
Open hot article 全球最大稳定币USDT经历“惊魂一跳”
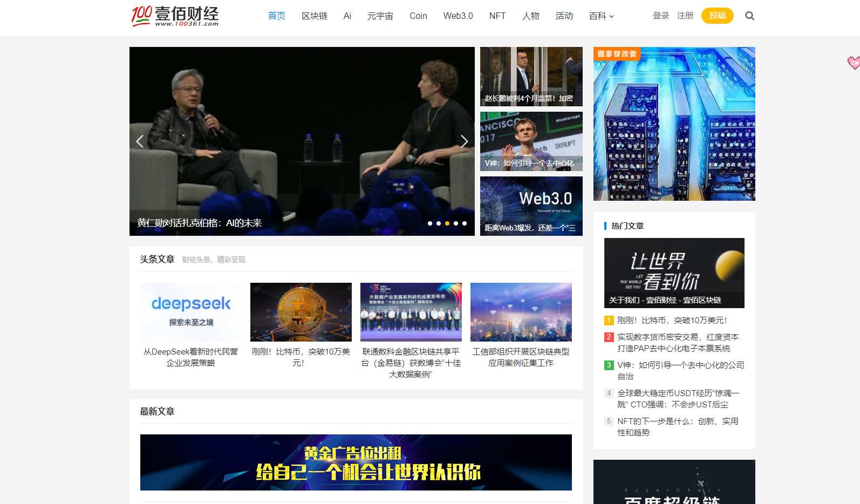click(x=679, y=399)
